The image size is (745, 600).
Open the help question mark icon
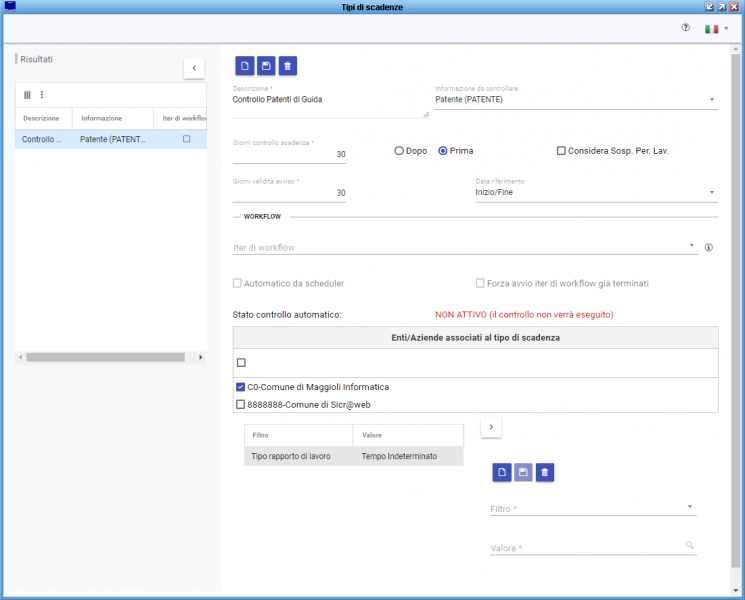pos(685,28)
